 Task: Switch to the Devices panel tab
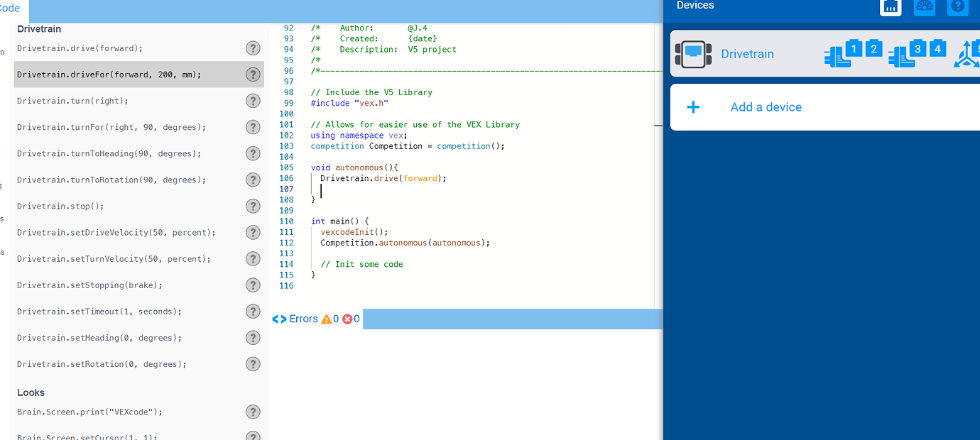[695, 5]
